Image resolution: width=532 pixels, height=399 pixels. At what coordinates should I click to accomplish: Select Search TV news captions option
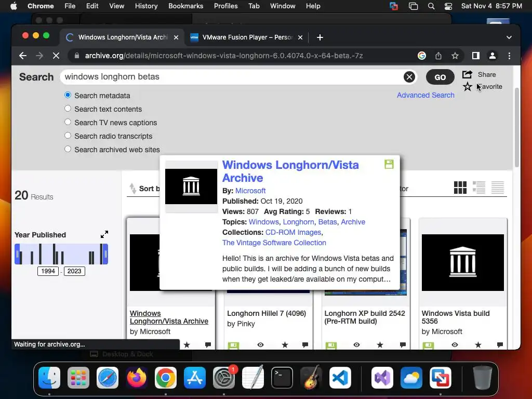click(x=68, y=122)
